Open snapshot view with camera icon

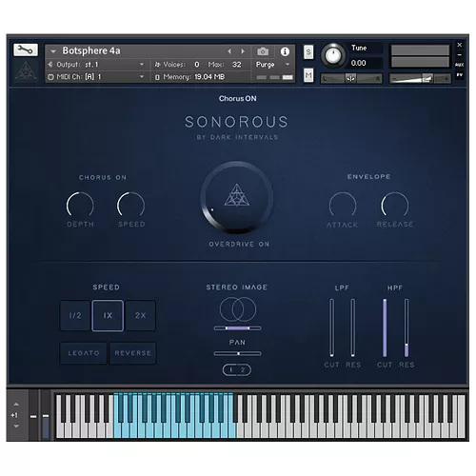(263, 51)
